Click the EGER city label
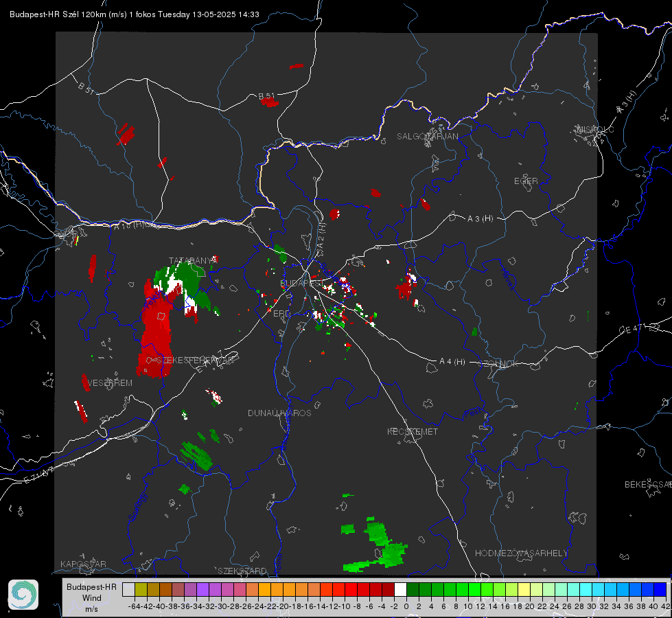This screenshot has width=672, height=618. click(526, 181)
